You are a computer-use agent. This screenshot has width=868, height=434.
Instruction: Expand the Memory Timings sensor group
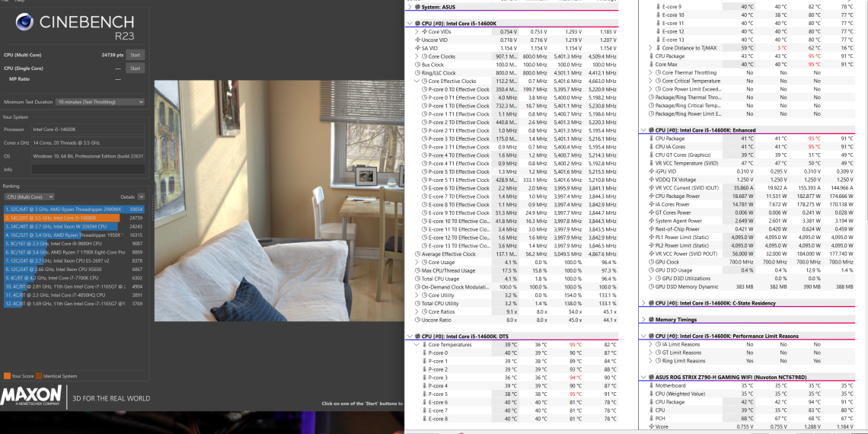coord(643,320)
